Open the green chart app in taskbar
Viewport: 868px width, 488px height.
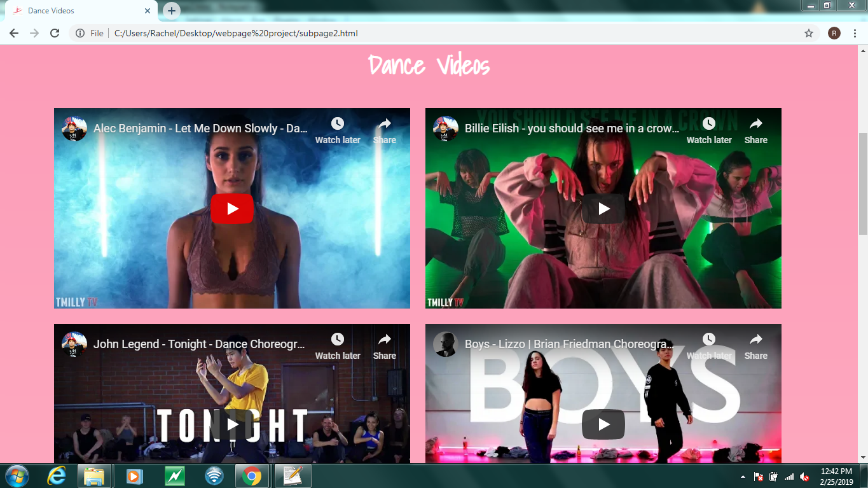pos(174,476)
